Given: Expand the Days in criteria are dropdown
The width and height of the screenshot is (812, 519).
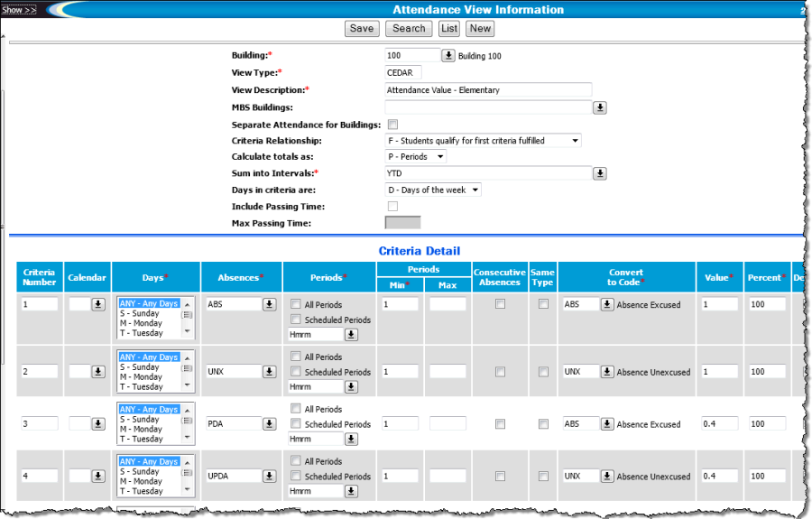Looking at the screenshot, I should pos(433,190).
